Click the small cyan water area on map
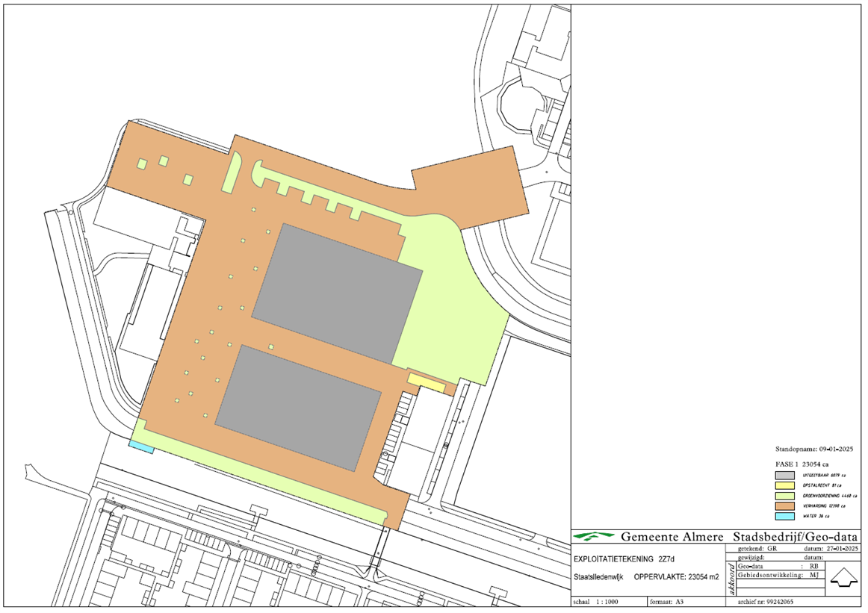Image resolution: width=868 pixels, height=613 pixels. (x=141, y=446)
